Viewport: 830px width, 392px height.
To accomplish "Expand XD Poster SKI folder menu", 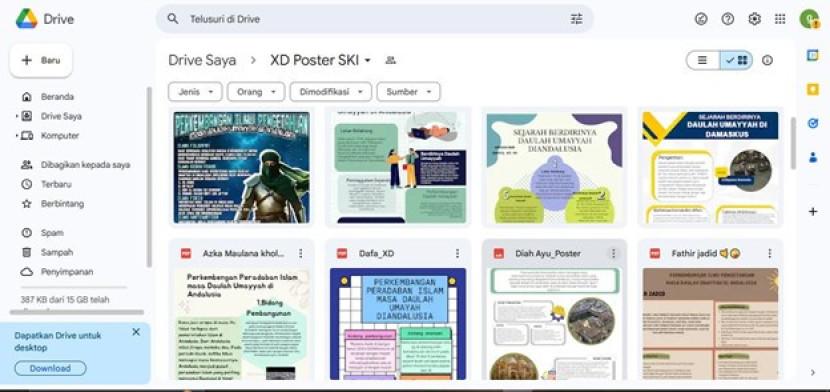I will (368, 60).
